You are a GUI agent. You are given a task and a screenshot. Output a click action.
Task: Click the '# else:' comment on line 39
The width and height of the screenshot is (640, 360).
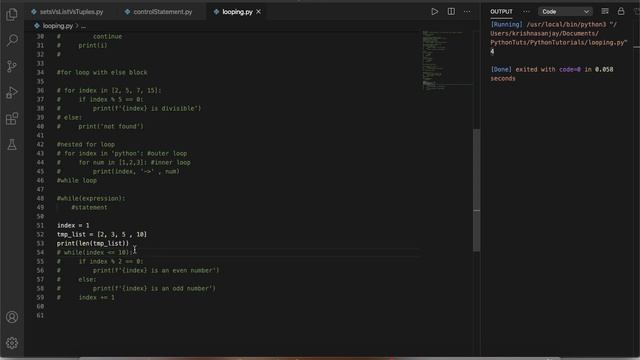69,118
